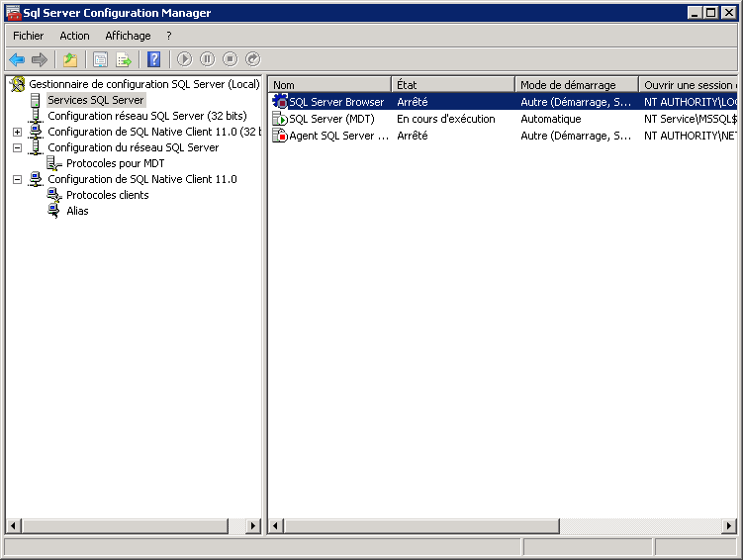Click the Protocoles pour MDT icon
Screen dimensions: 743x560
(54, 163)
